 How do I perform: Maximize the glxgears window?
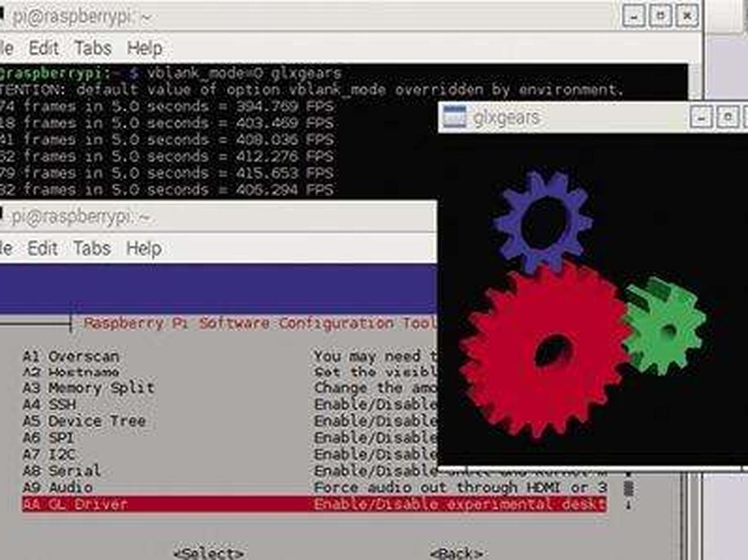(728, 117)
